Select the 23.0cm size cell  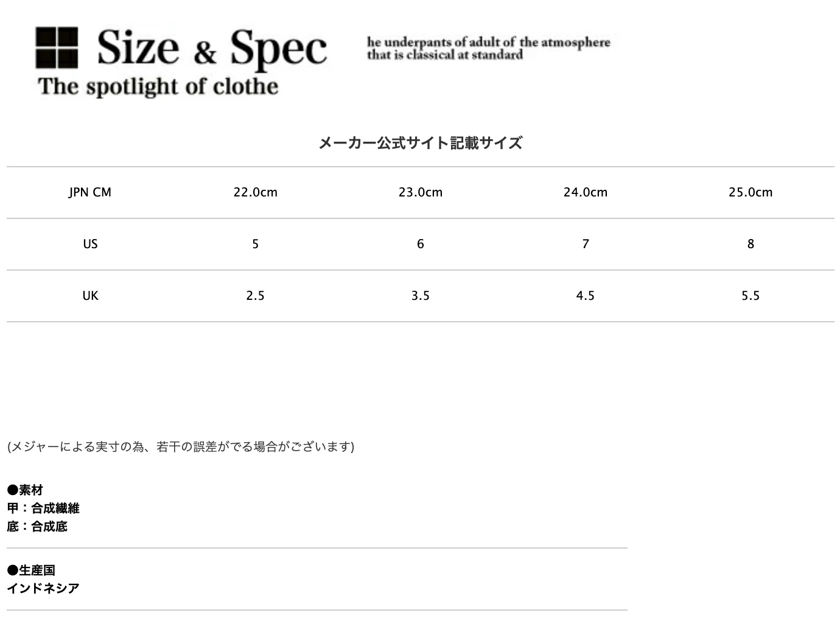[x=421, y=192]
